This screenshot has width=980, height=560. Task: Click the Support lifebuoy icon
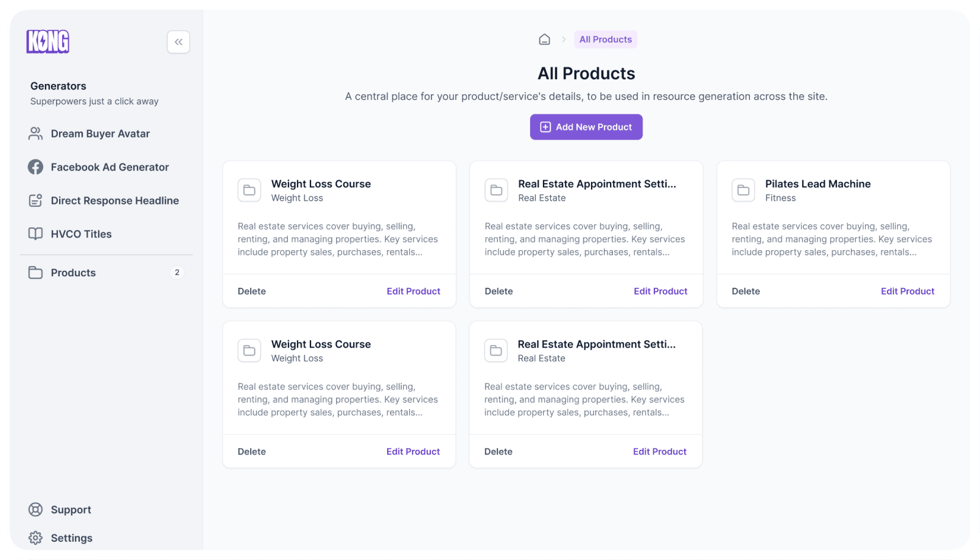coord(35,510)
